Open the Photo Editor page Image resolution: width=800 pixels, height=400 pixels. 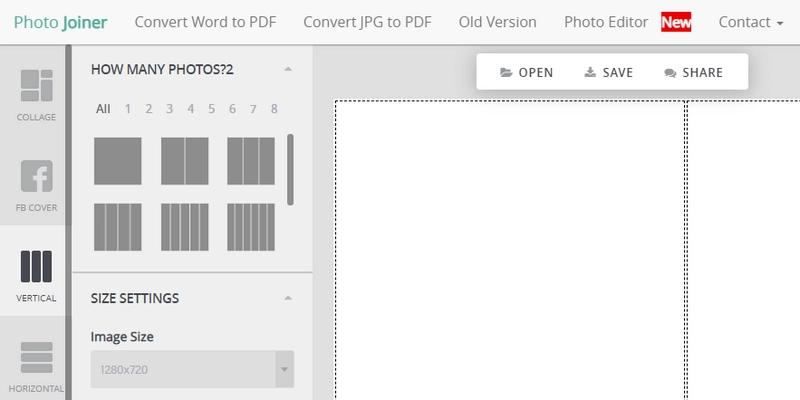click(606, 22)
